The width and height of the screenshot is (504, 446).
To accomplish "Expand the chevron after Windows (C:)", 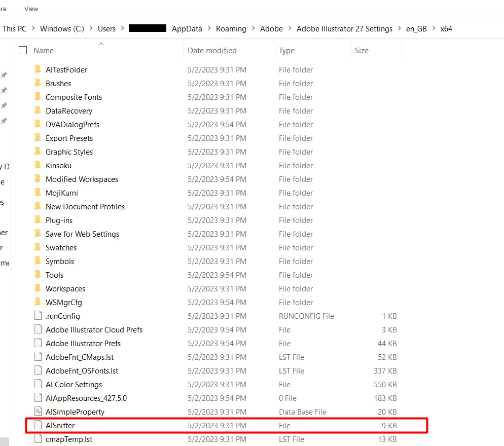I will 91,28.
